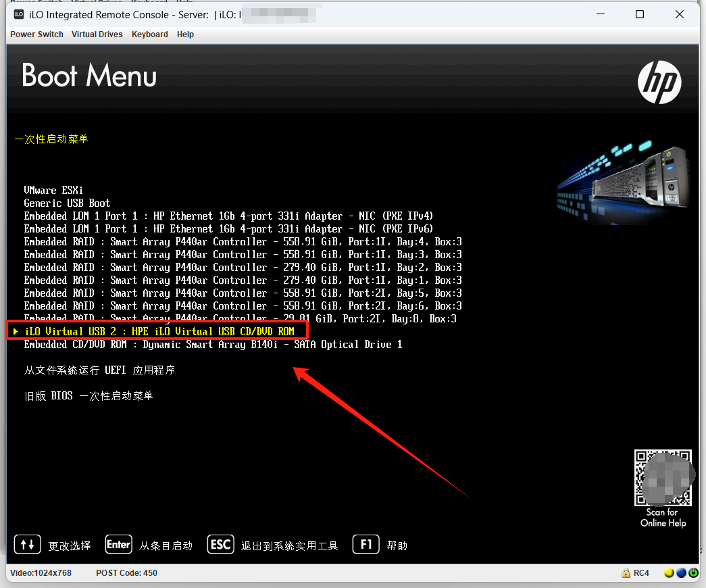Screen dimensions: 706x588
Task: Select the Generic USB Boot entry
Action: (67, 203)
